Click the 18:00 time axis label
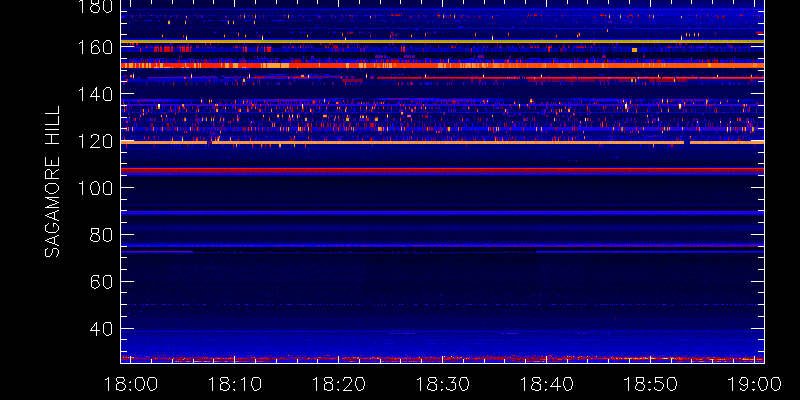Image resolution: width=800 pixels, height=400 pixels. click(x=131, y=384)
